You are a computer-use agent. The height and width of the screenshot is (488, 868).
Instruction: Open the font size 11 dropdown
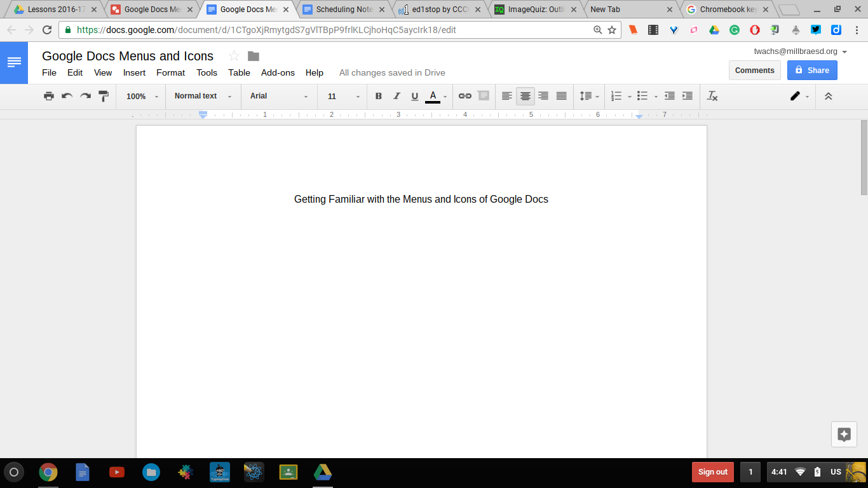(344, 96)
